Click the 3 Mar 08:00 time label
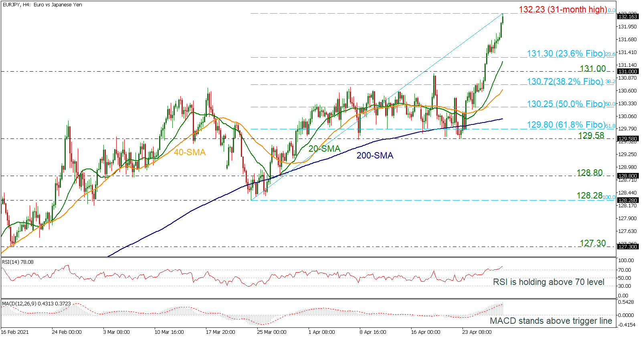 [x=116, y=332]
